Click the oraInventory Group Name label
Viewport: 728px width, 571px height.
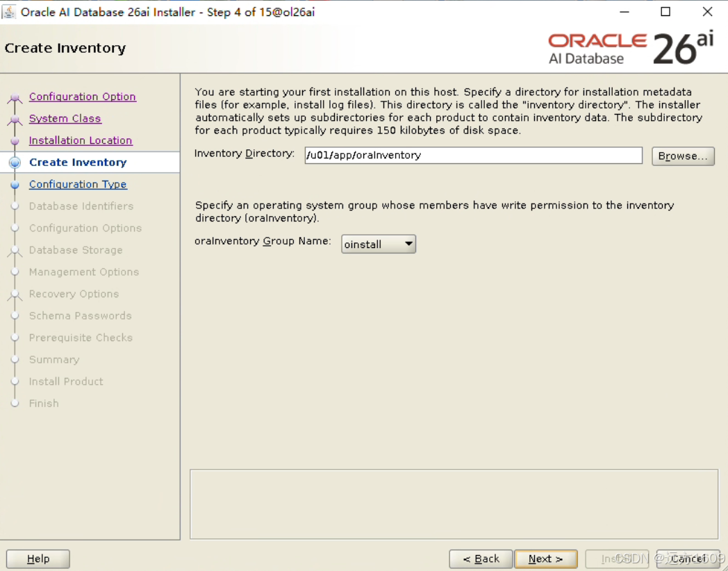click(x=263, y=242)
